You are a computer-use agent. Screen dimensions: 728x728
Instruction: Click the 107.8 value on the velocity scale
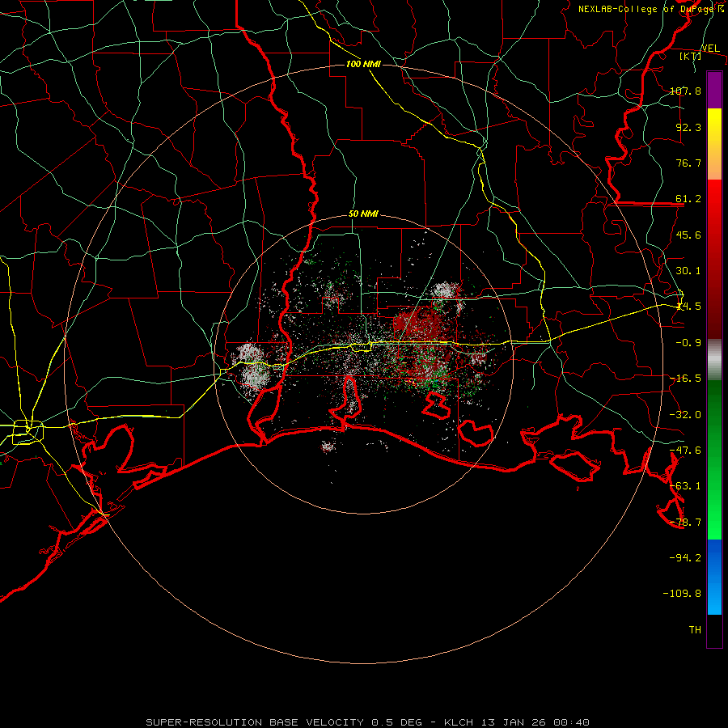tap(685, 91)
